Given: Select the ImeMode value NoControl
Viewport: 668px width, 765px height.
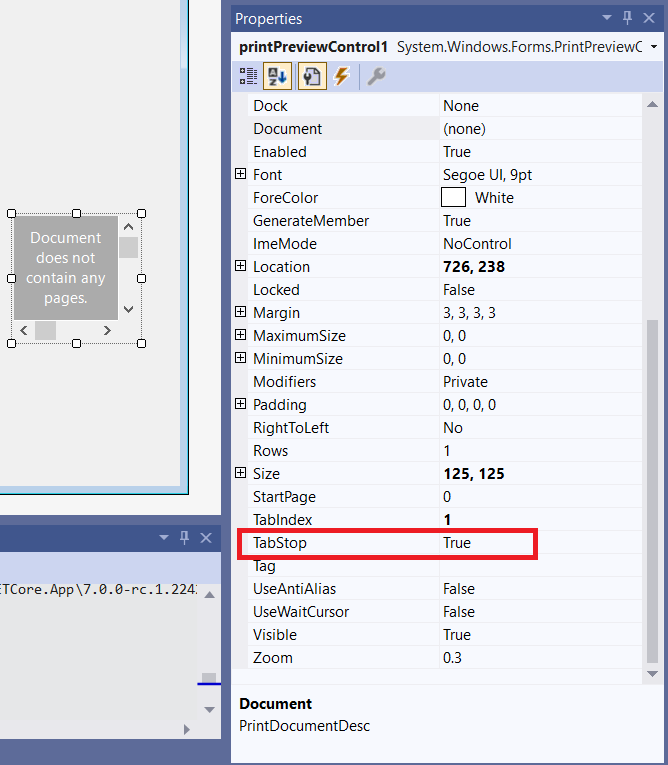Looking at the screenshot, I should pyautogui.click(x=477, y=243).
